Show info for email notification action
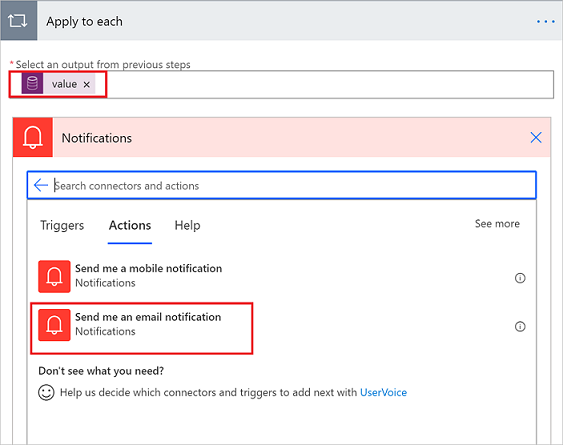Image resolution: width=563 pixels, height=445 pixels. point(520,326)
